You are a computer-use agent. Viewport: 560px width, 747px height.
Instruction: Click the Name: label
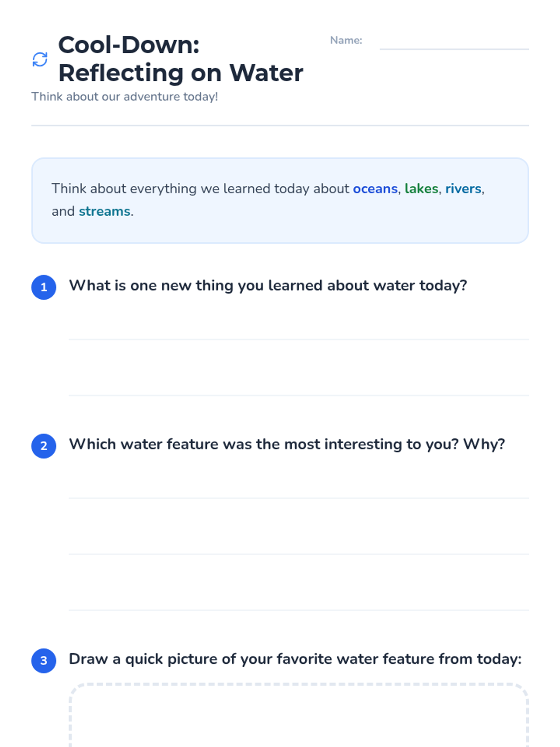point(346,41)
